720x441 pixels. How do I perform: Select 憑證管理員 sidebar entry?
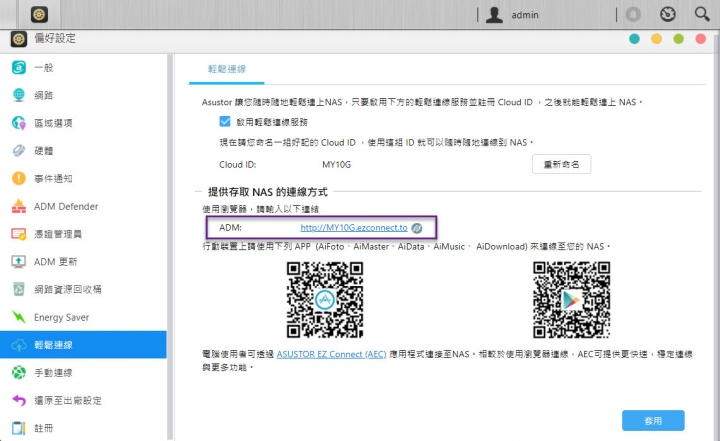[83, 234]
